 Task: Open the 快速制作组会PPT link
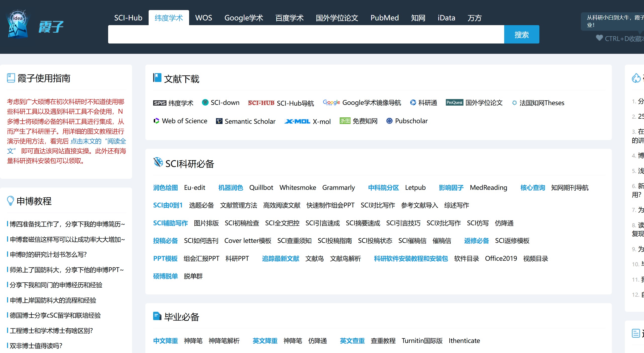click(330, 205)
